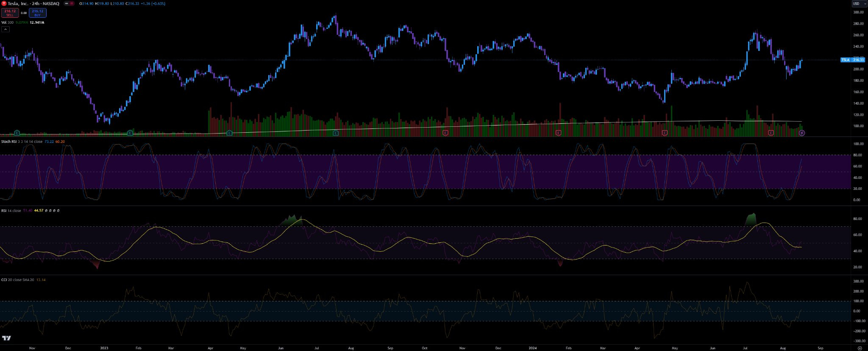Click the +1.36 (+0.63%) change value
The height and width of the screenshot is (351, 868).
[153, 3]
